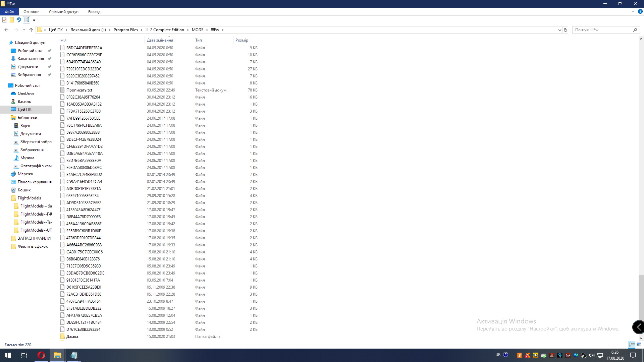644x362 pixels.
Task: Click the Properties icon in quick access toolbar
Action: pyautogui.click(x=4, y=20)
